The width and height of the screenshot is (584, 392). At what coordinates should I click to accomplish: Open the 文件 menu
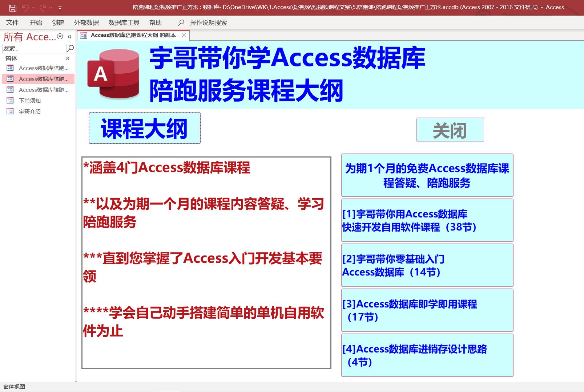click(12, 23)
